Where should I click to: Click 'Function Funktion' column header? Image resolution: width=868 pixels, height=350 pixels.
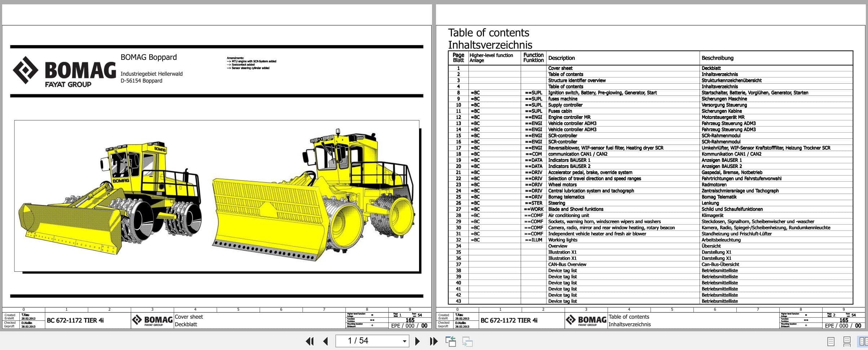(533, 58)
